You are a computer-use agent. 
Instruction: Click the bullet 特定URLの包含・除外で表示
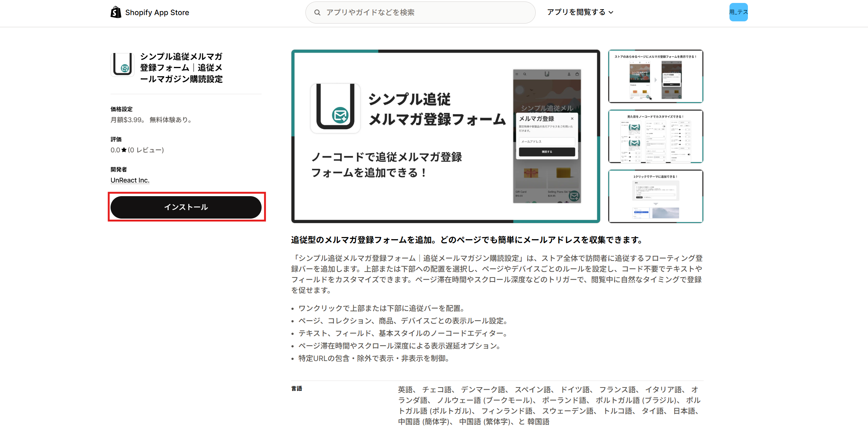point(374,358)
